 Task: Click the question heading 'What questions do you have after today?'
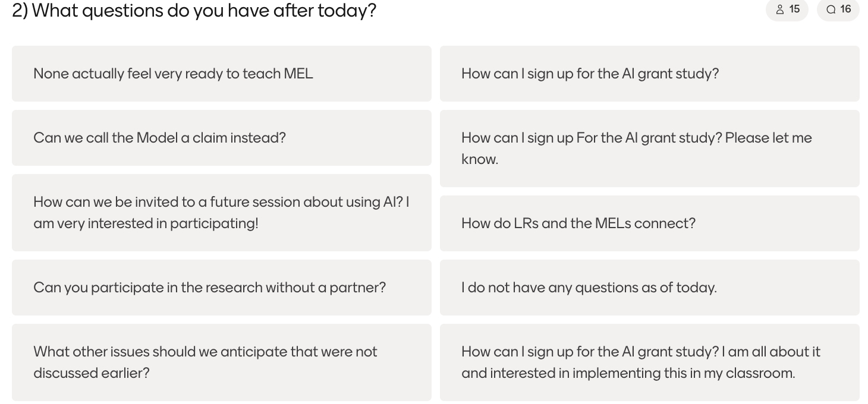coord(194,10)
